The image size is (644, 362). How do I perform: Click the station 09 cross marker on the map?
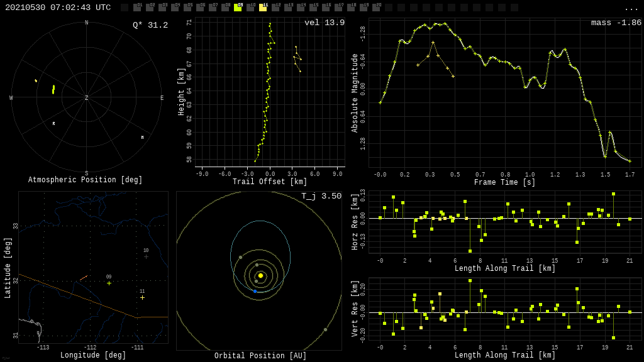[x=109, y=283]
